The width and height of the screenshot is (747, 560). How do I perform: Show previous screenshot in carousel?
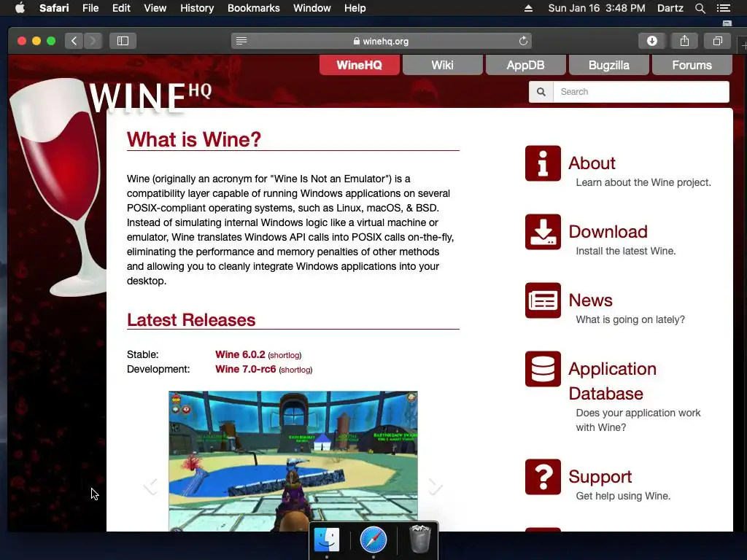click(x=151, y=486)
